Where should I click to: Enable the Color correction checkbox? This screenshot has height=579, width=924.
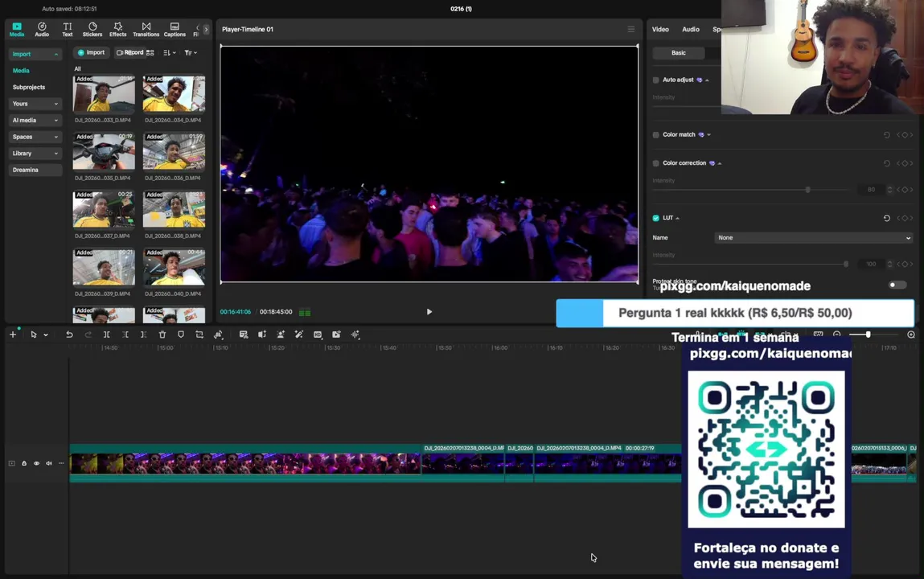tap(656, 163)
